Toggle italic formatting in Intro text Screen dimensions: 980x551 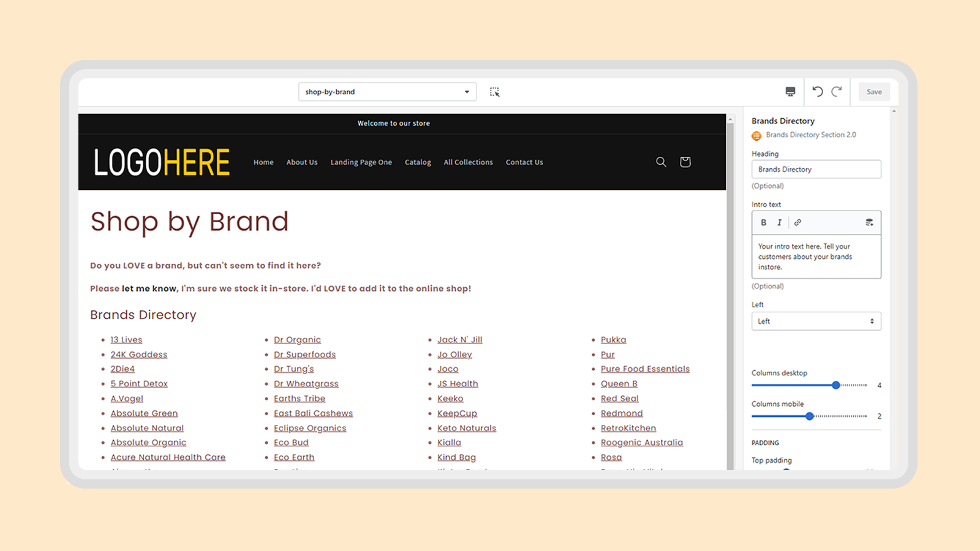pos(779,223)
